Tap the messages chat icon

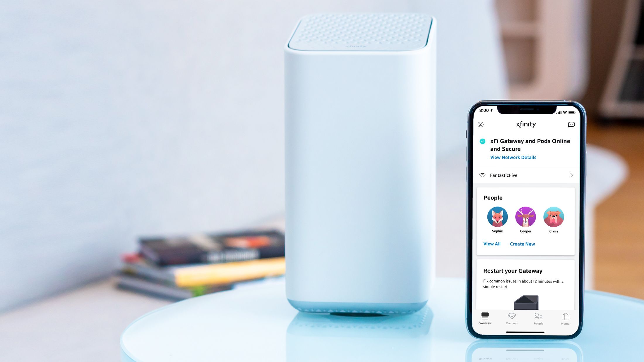point(571,124)
